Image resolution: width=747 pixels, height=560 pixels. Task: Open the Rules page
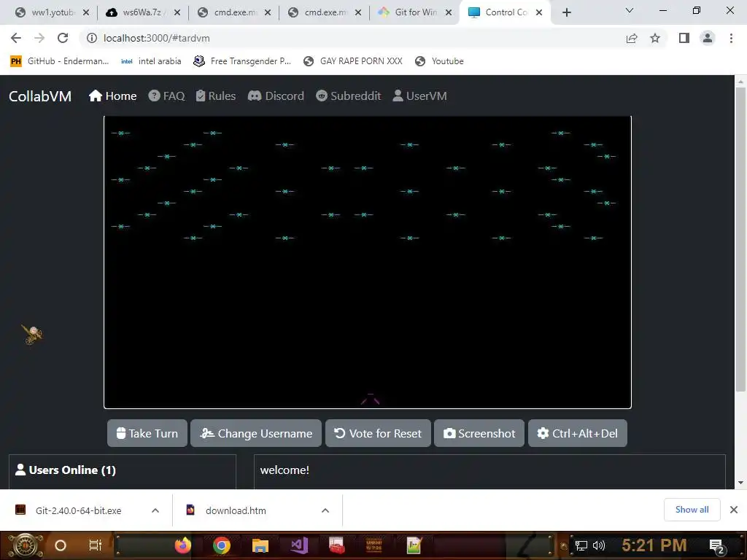tap(216, 96)
